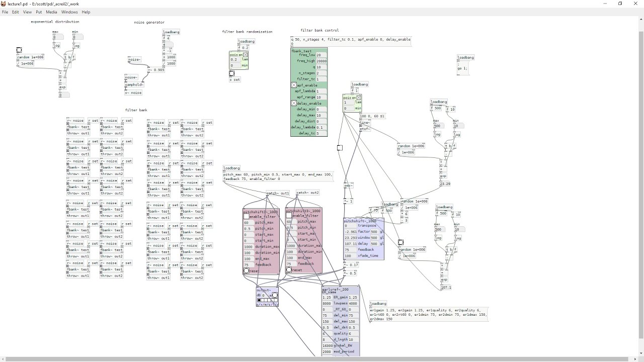Select the 'f 0.2' object

(244, 48)
